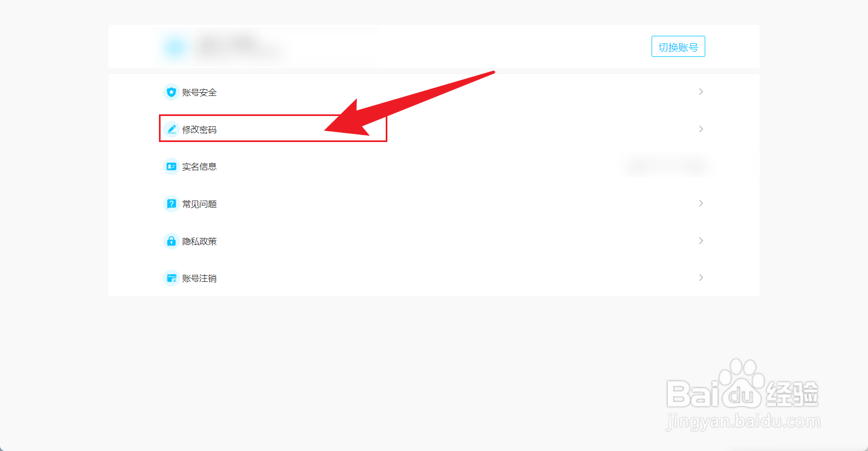Expand the 常见问题 row chevron
This screenshot has width=868, height=451.
(701, 203)
